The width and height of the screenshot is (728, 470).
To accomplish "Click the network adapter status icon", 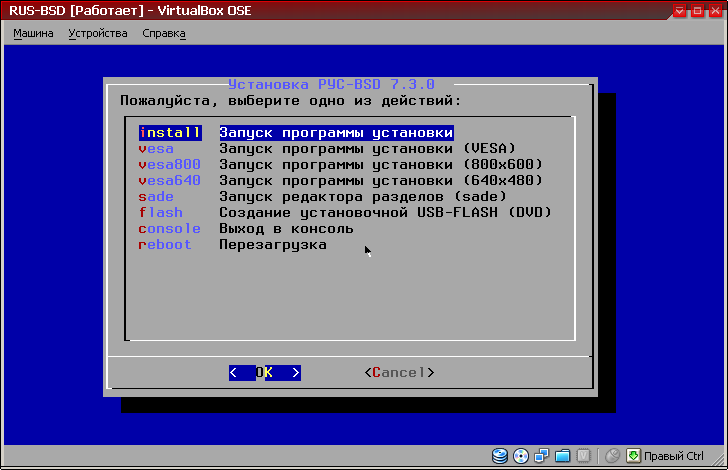I will [541, 456].
